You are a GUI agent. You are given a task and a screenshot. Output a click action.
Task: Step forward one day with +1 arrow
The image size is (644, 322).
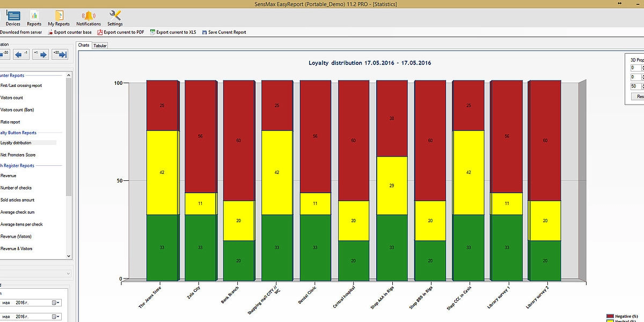[x=40, y=54]
